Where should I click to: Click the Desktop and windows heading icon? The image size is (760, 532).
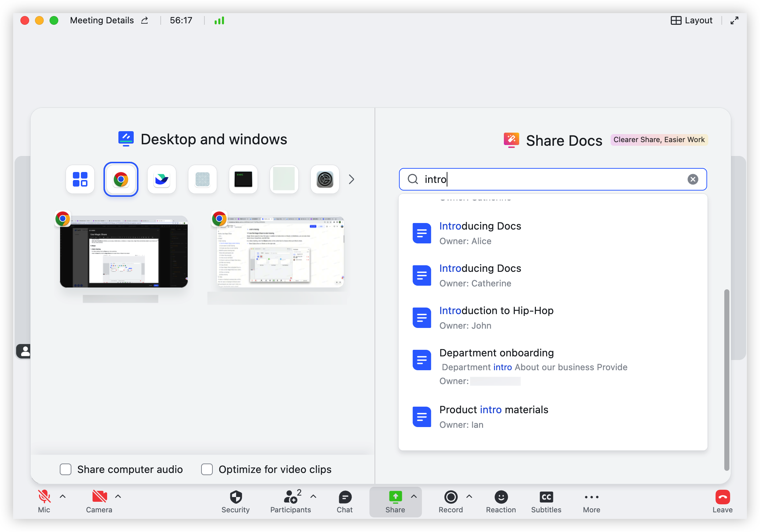[126, 139]
